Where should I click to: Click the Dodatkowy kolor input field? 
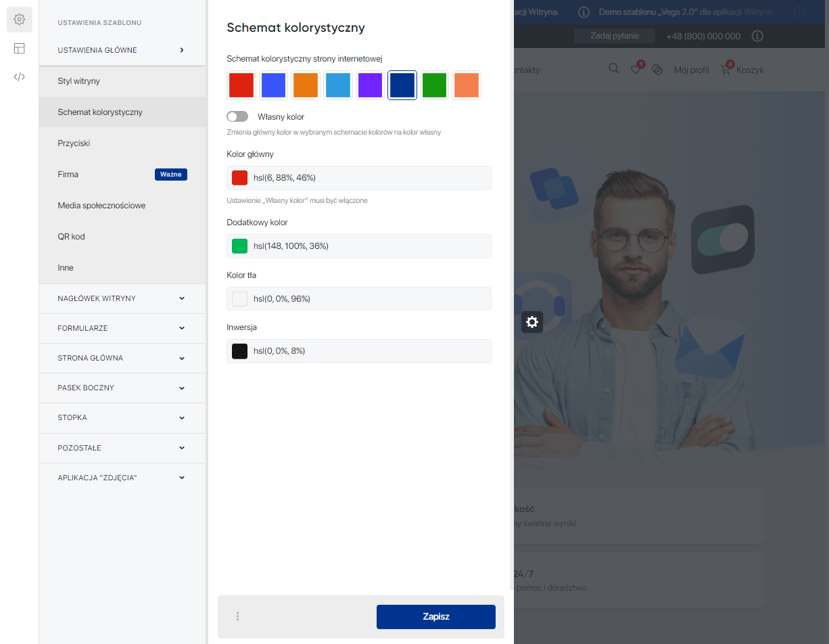pos(369,246)
